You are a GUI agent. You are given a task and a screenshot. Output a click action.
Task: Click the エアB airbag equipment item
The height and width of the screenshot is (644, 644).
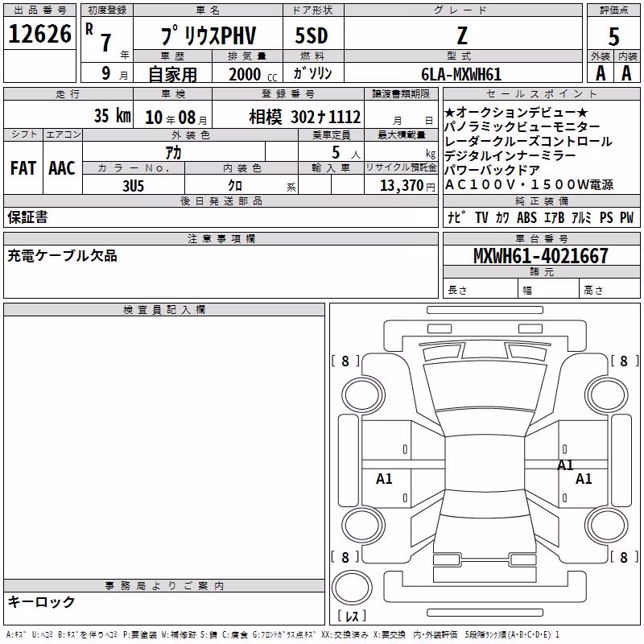click(554, 217)
